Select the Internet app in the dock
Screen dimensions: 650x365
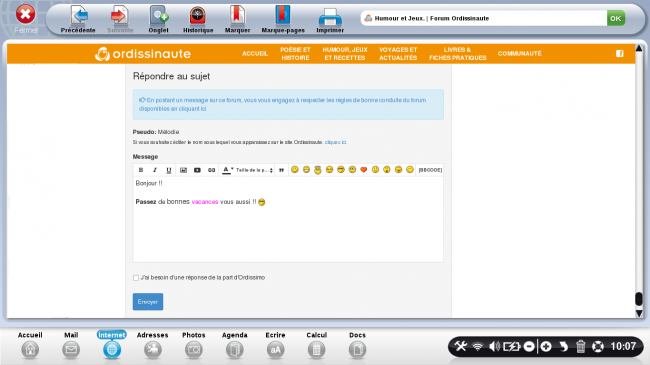pyautogui.click(x=112, y=345)
